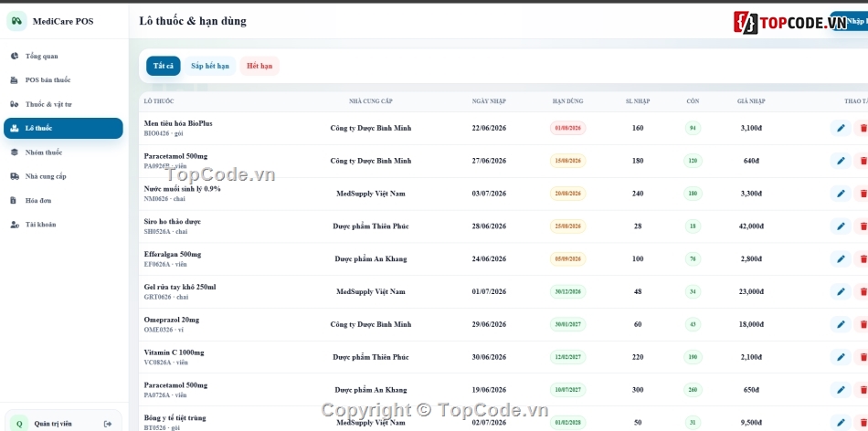This screenshot has width=868, height=431.
Task: Select the Tất cả filter tab
Action: 164,66
